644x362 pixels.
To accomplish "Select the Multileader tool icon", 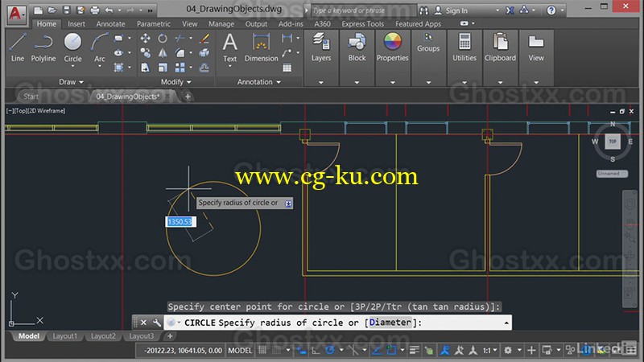I will 287,52.
